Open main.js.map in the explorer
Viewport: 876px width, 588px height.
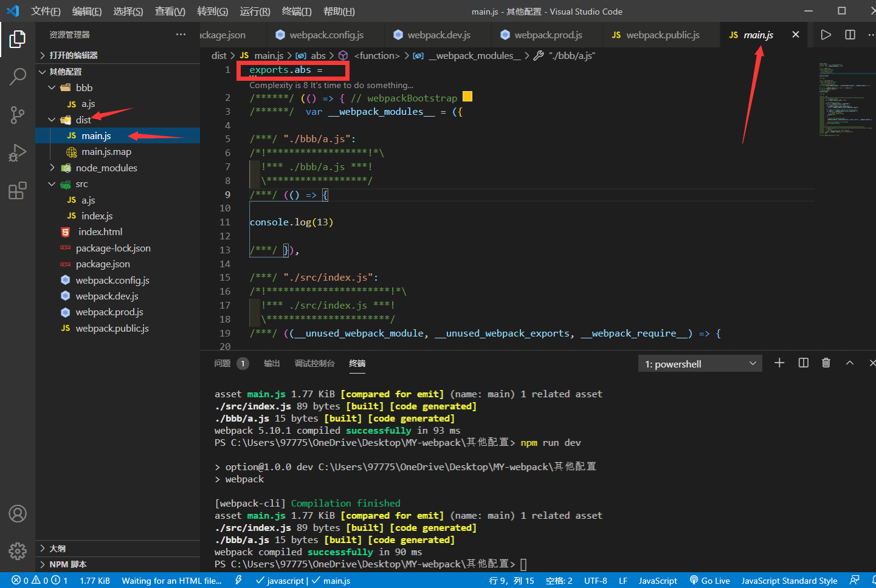pyautogui.click(x=117, y=152)
